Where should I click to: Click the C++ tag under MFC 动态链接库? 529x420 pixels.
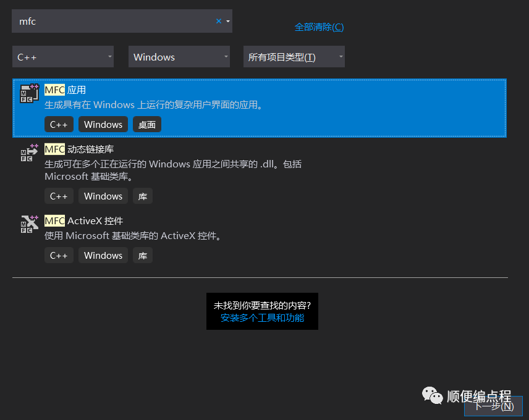tap(59, 196)
